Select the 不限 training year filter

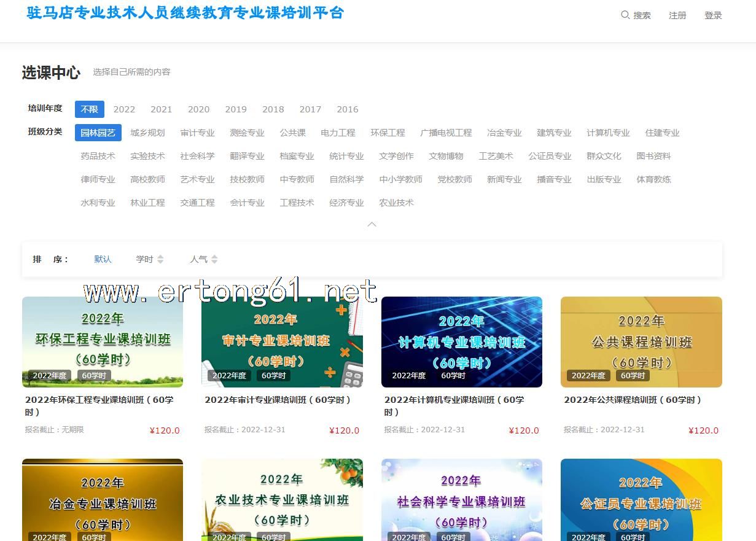point(90,109)
